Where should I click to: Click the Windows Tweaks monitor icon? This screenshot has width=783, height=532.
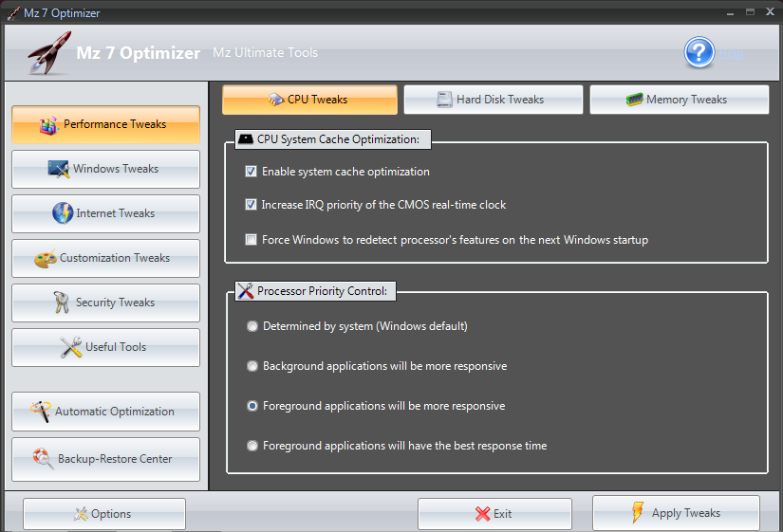point(59,169)
